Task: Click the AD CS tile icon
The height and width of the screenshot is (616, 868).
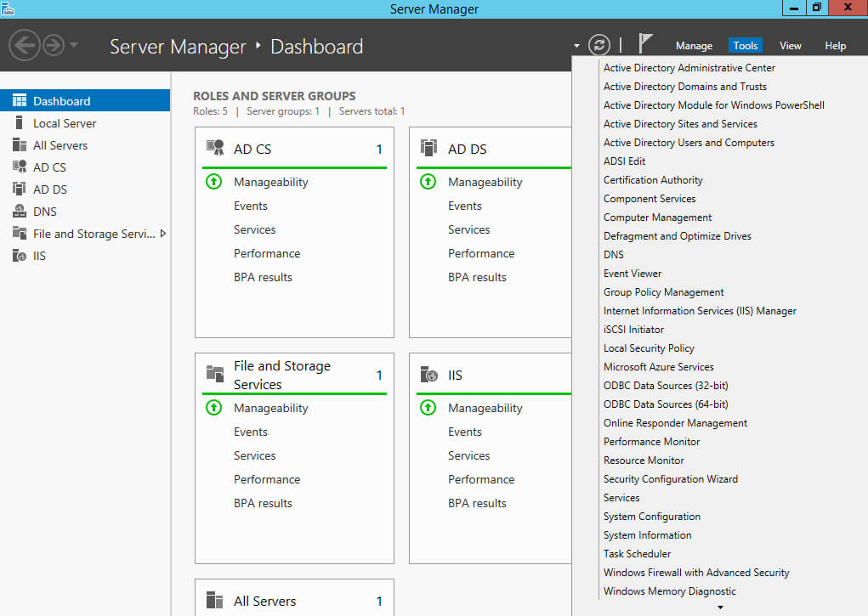Action: click(x=215, y=149)
